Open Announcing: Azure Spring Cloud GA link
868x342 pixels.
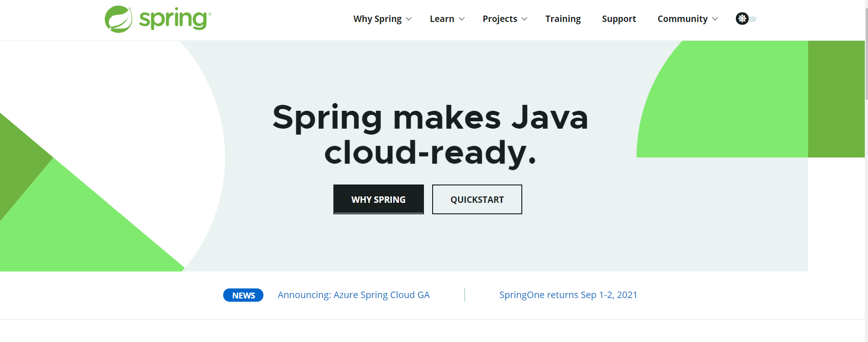(354, 295)
